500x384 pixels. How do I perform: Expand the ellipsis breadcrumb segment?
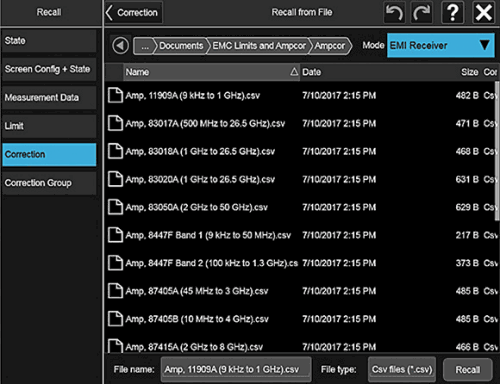tap(145, 46)
